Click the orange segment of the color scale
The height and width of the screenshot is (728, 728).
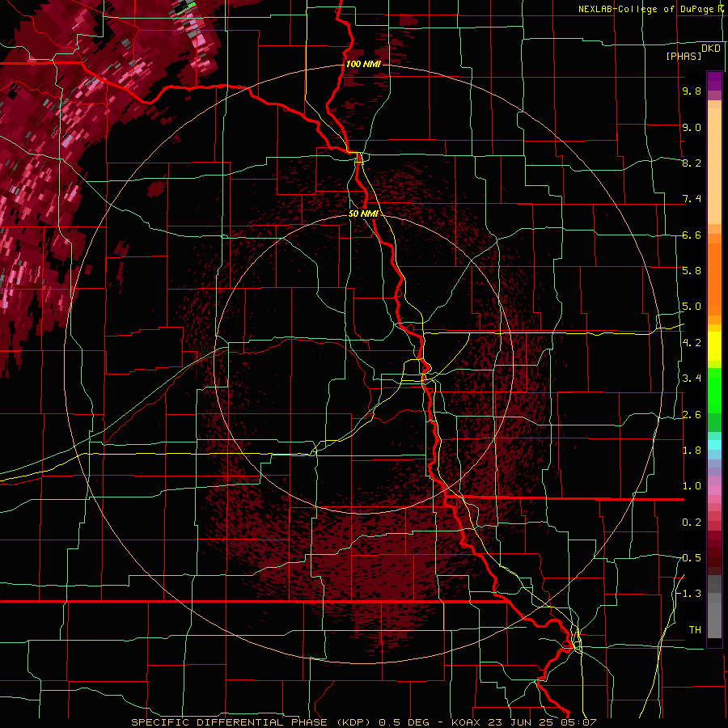[714, 278]
